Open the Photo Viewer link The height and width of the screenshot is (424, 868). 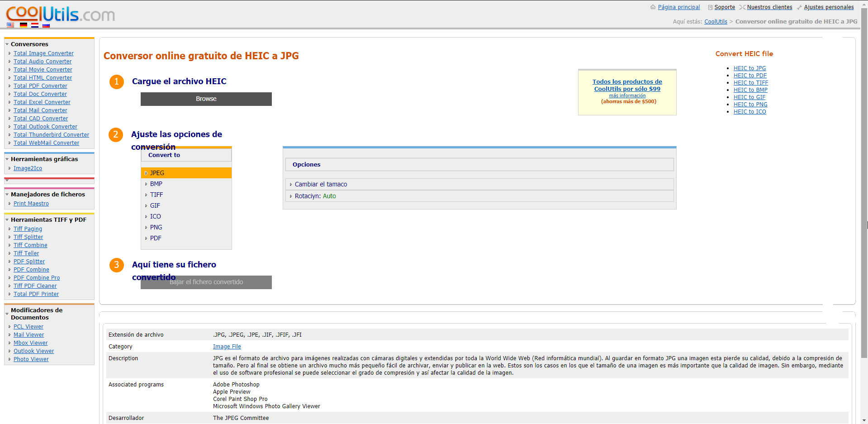point(31,359)
